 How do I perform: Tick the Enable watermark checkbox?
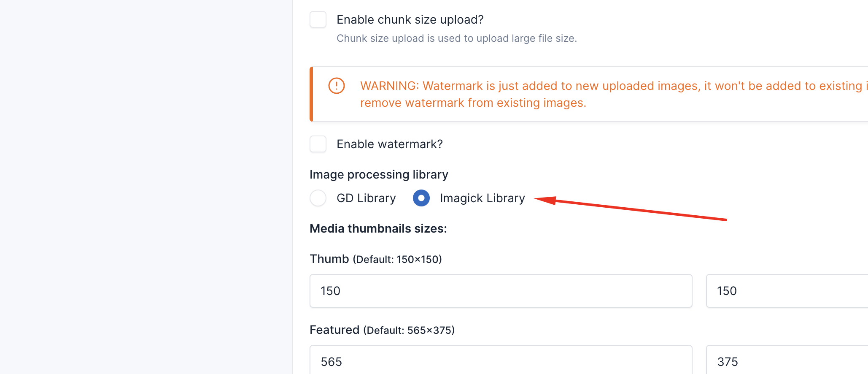tap(318, 144)
